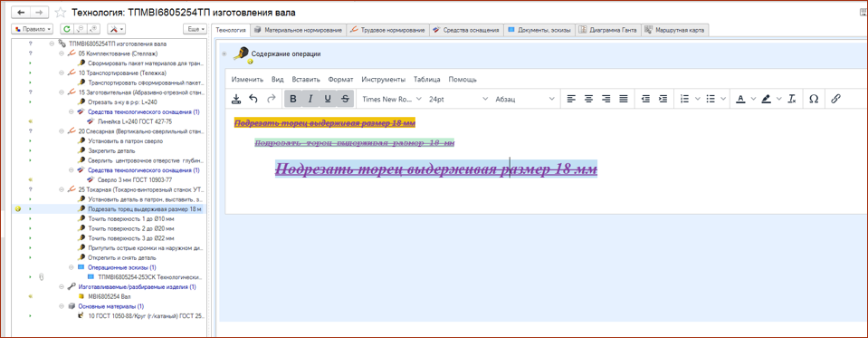
Task: Open the Помощь editor menu
Action: point(463,79)
